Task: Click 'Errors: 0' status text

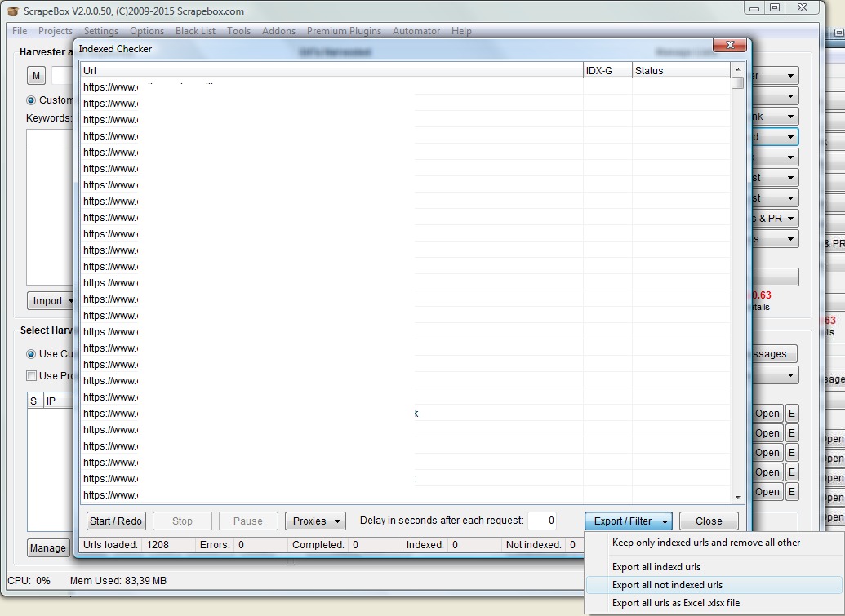Action: click(x=222, y=545)
